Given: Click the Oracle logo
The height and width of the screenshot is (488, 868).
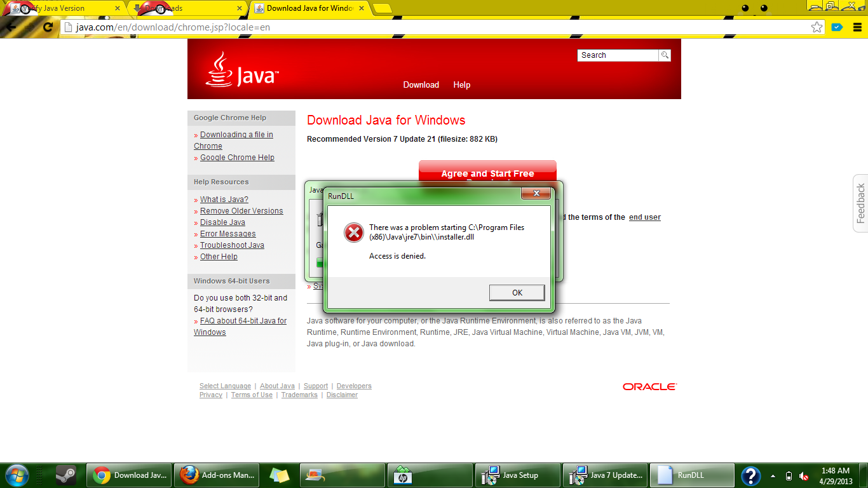Looking at the screenshot, I should tap(649, 386).
